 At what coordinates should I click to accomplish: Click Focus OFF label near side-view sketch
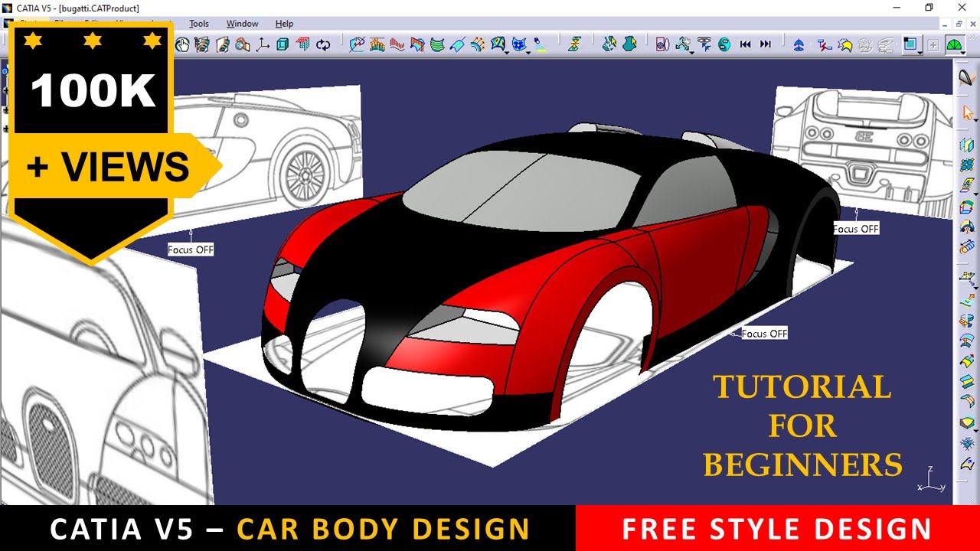[x=191, y=249]
